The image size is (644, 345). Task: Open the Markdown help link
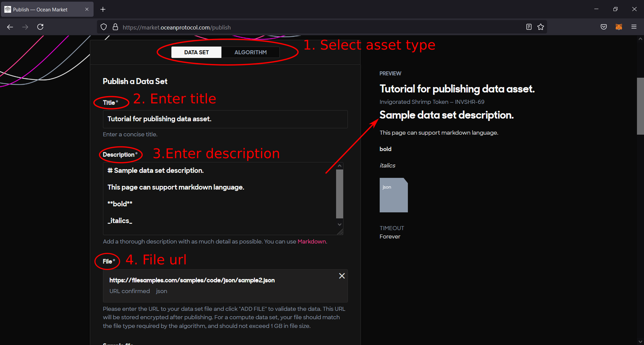pyautogui.click(x=312, y=241)
